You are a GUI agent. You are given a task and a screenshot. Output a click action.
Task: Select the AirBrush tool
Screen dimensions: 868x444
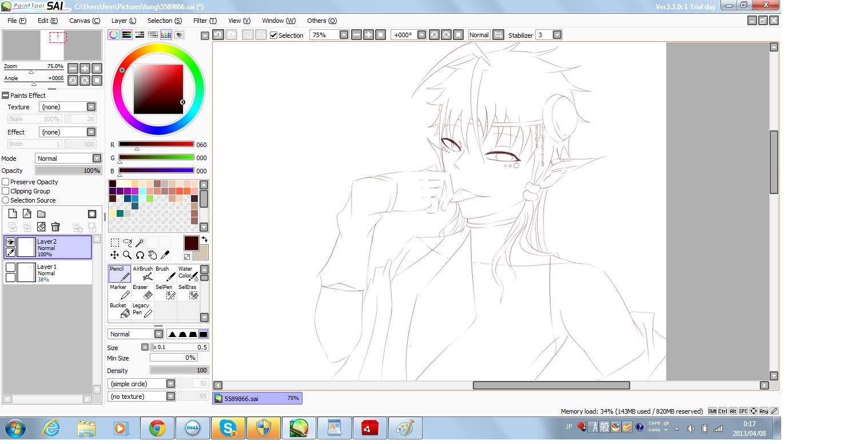pyautogui.click(x=142, y=274)
